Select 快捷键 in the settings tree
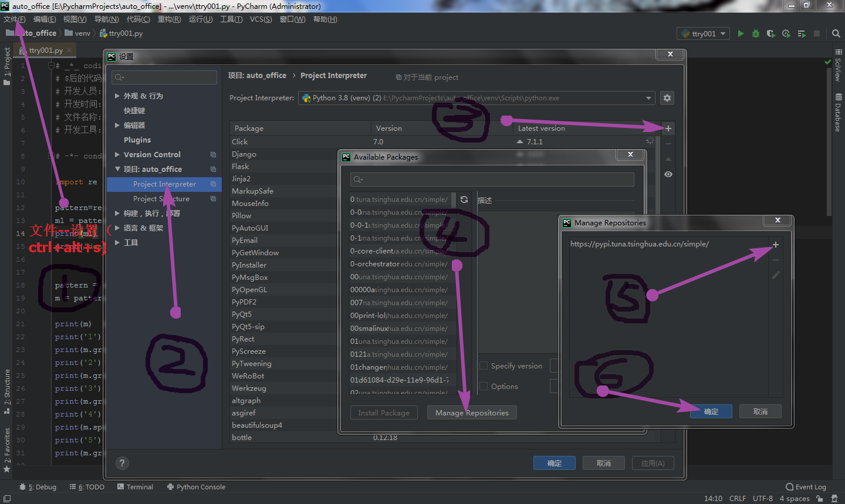 pyautogui.click(x=134, y=110)
